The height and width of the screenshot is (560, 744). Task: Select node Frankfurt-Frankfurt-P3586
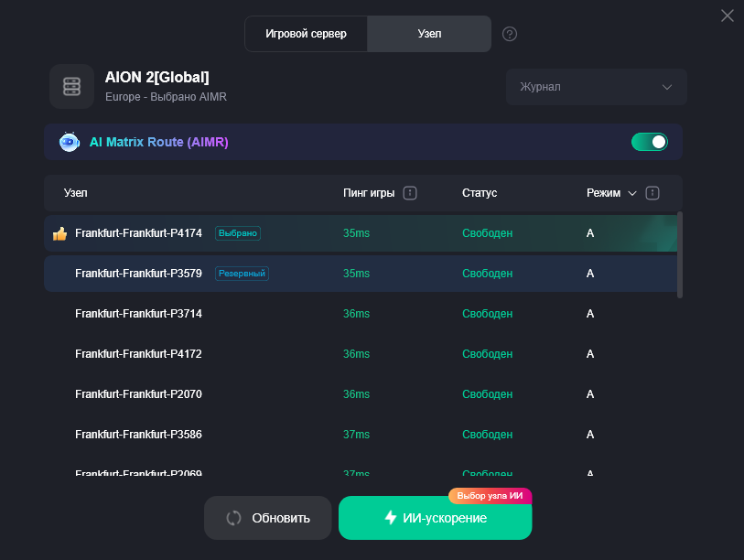(361, 435)
